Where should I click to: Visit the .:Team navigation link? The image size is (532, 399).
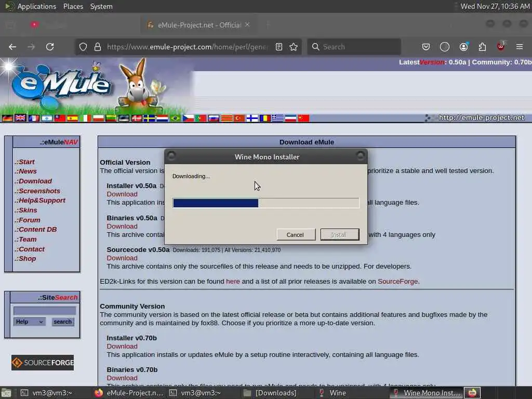point(25,240)
